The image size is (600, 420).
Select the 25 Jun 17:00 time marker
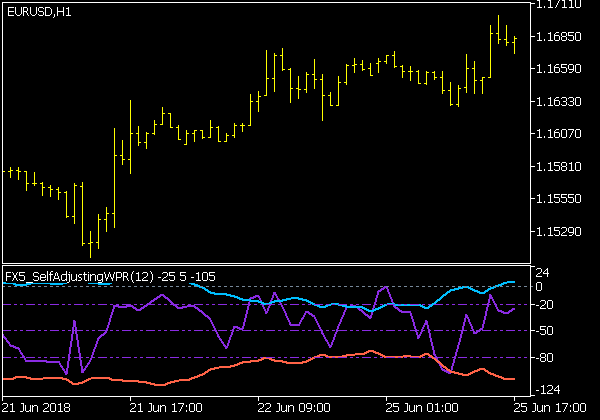(x=548, y=408)
